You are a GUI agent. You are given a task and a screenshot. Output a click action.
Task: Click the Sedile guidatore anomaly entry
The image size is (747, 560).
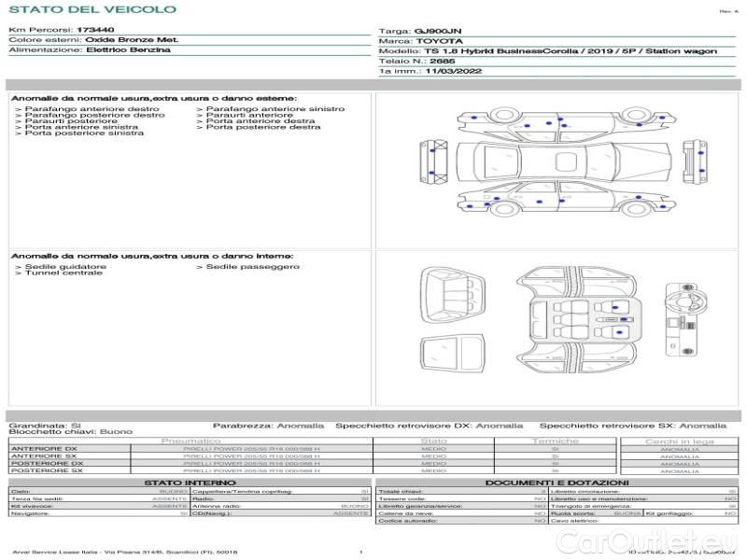(65, 267)
